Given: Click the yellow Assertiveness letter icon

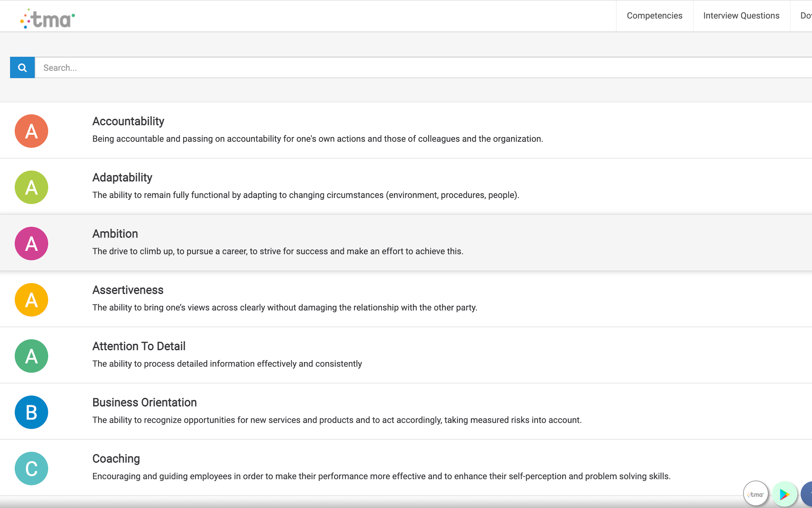Looking at the screenshot, I should (31, 300).
